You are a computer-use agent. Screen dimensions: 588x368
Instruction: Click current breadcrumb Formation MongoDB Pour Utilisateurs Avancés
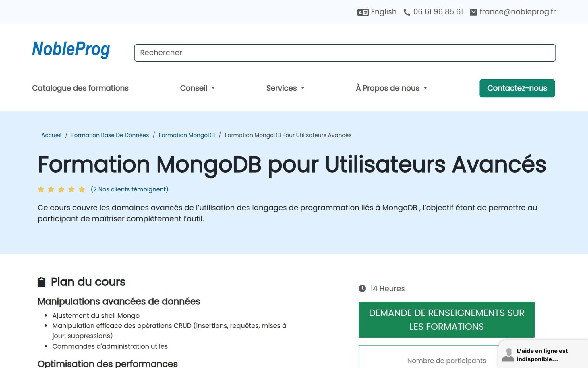(288, 135)
